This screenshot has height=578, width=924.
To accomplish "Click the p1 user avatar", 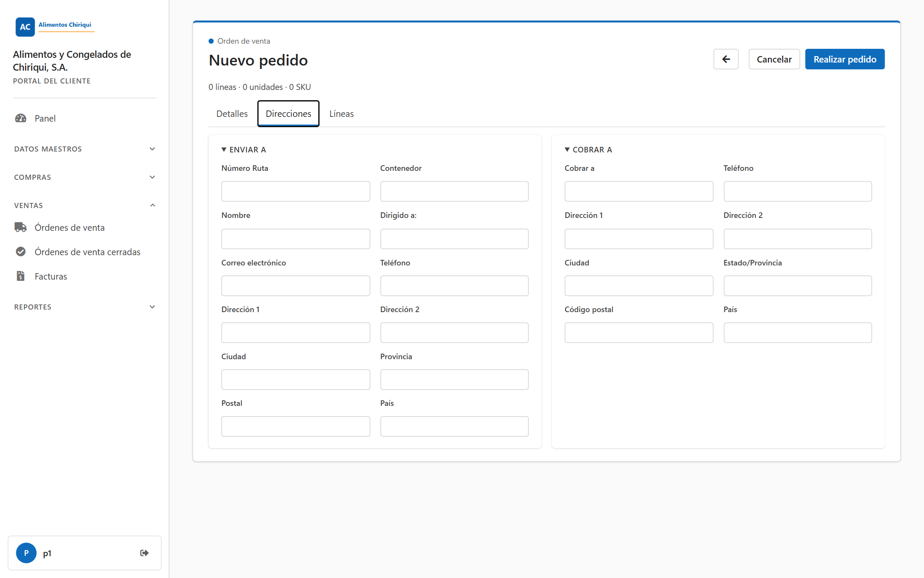I will 26,553.
